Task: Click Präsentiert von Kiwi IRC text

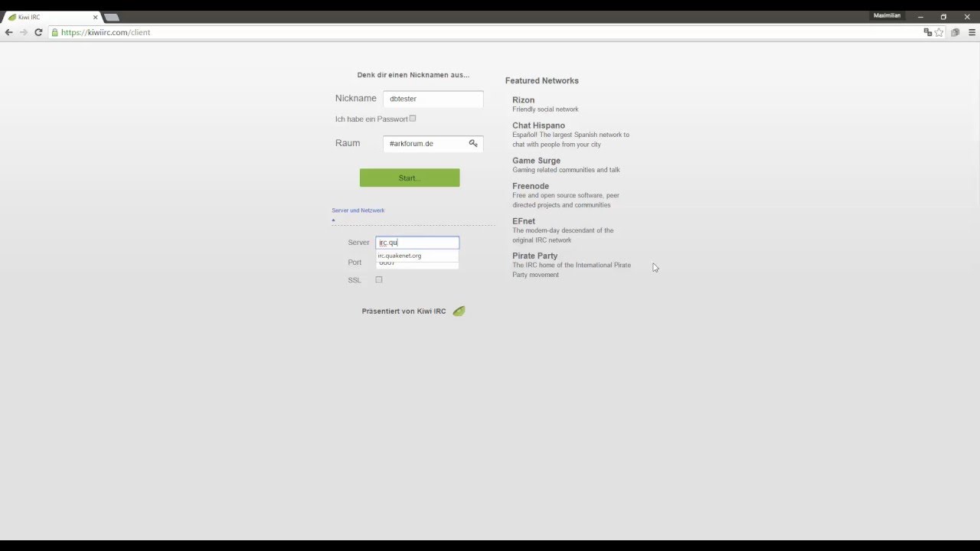Action: click(x=403, y=311)
